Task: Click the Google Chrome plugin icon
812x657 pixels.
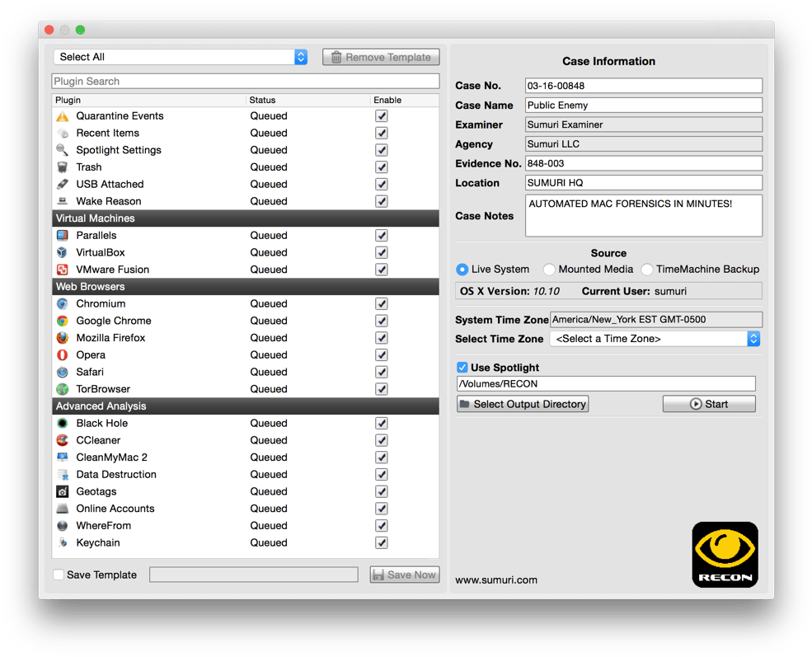Action: [63, 321]
